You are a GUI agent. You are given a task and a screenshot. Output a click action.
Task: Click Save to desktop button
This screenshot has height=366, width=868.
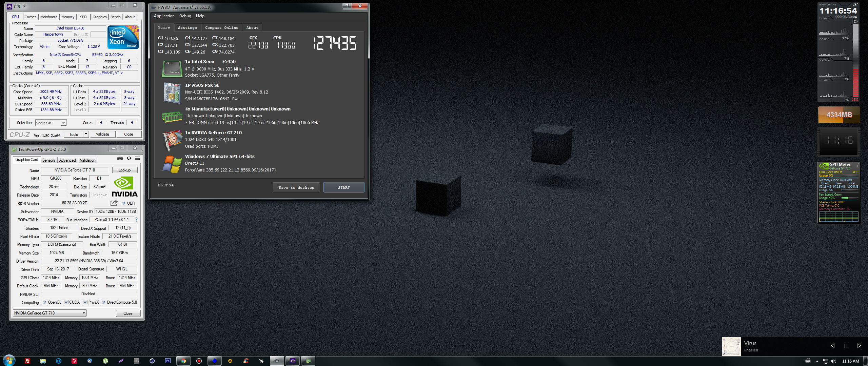tap(296, 187)
